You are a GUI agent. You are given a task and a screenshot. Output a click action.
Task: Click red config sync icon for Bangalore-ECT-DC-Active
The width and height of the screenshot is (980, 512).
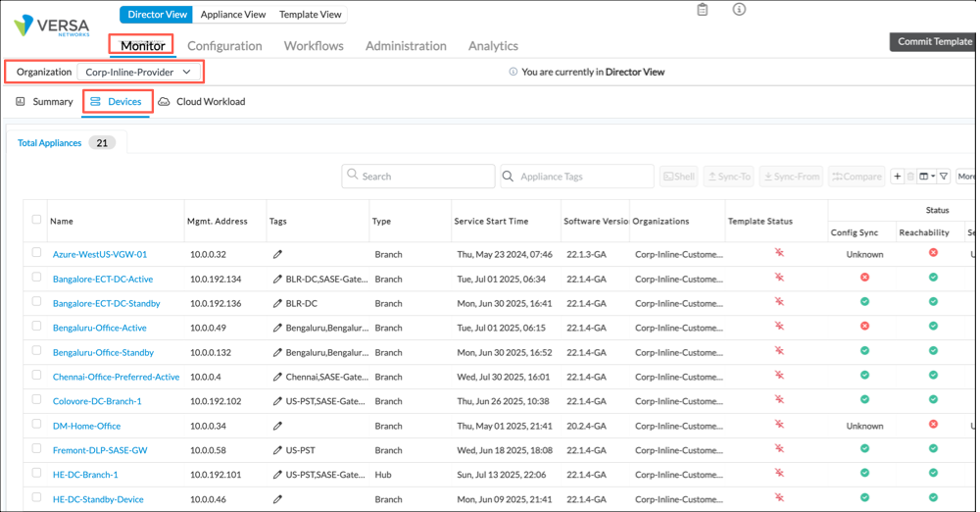[865, 278]
